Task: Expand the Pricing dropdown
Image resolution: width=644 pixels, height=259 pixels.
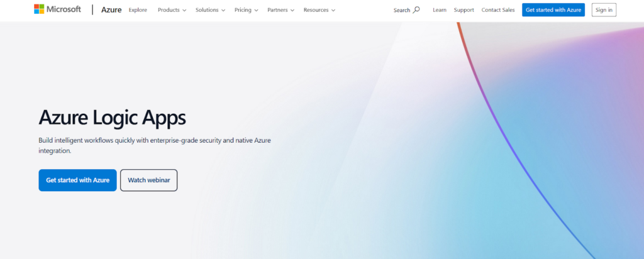Action: point(247,10)
